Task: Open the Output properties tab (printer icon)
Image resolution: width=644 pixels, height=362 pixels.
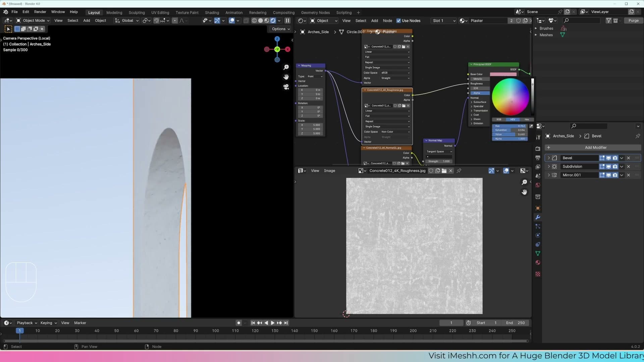Action: click(538, 158)
